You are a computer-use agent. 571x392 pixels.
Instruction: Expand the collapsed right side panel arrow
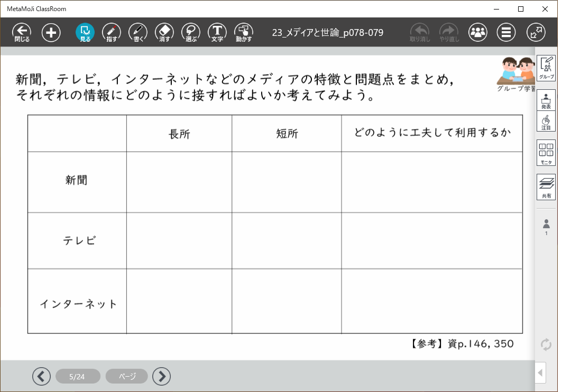(x=540, y=373)
